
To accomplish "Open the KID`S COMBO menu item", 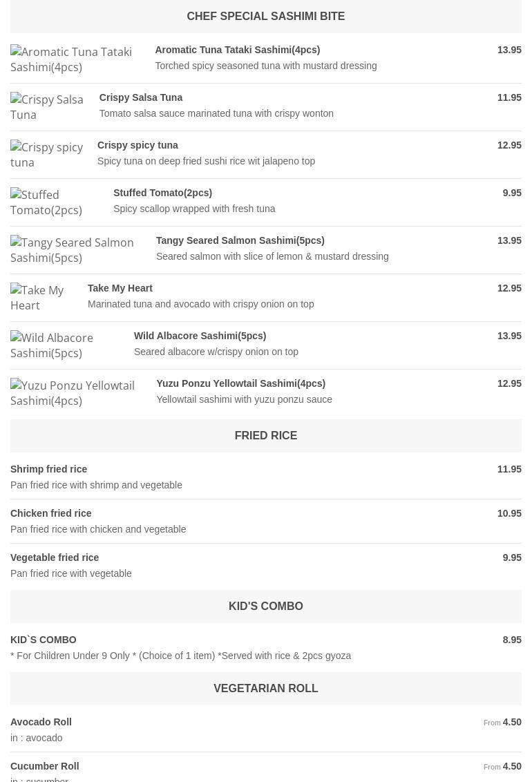I will point(44,640).
